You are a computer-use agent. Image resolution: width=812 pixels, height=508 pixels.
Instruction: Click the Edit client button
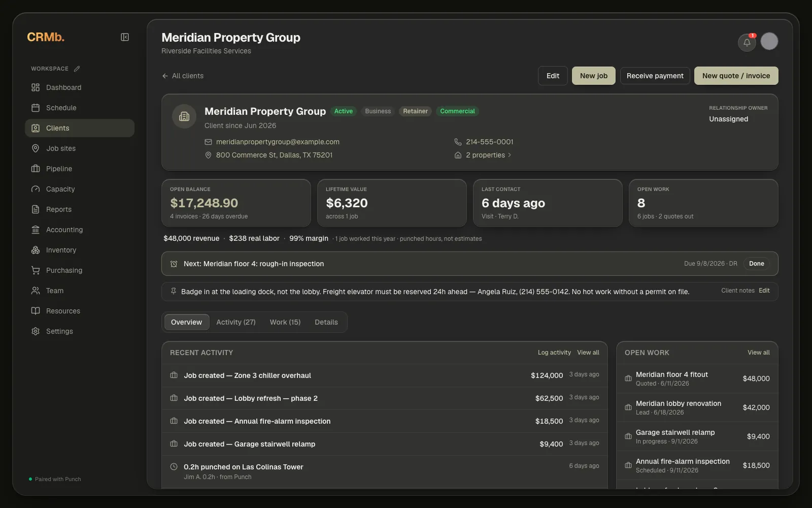pyautogui.click(x=553, y=76)
